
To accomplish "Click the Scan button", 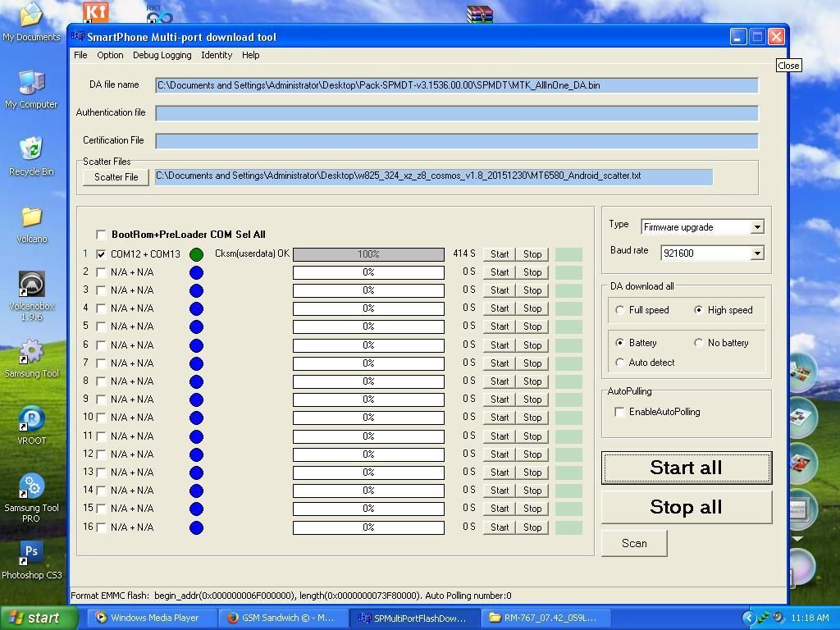I will point(634,544).
